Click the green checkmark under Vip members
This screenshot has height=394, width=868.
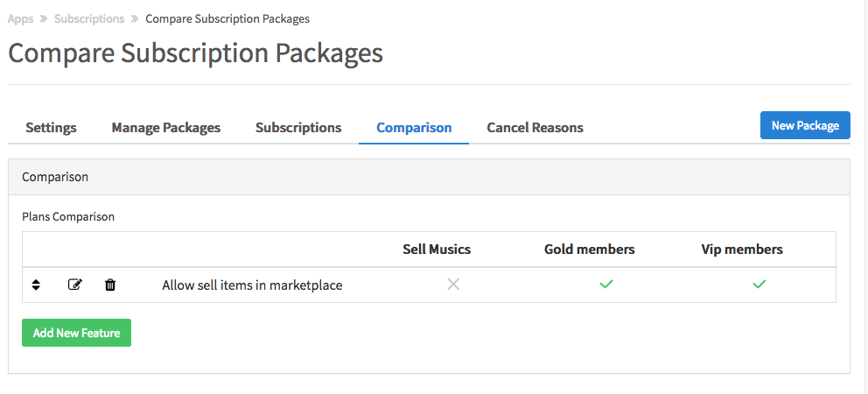pos(759,285)
